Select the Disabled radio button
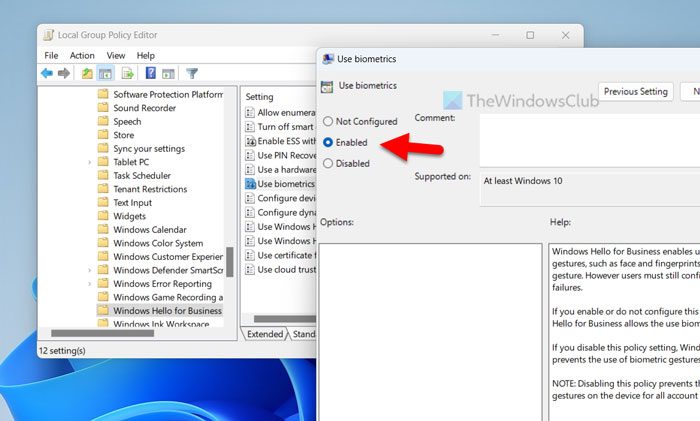700x421 pixels. [x=328, y=163]
